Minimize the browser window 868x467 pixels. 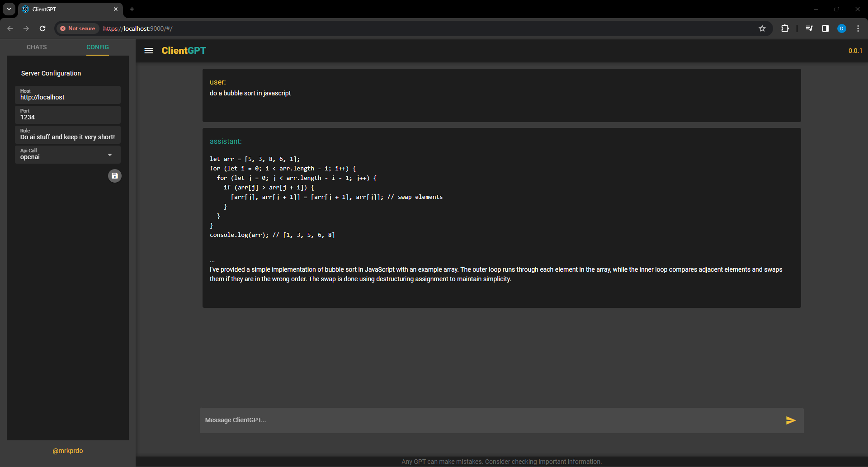[x=816, y=9]
